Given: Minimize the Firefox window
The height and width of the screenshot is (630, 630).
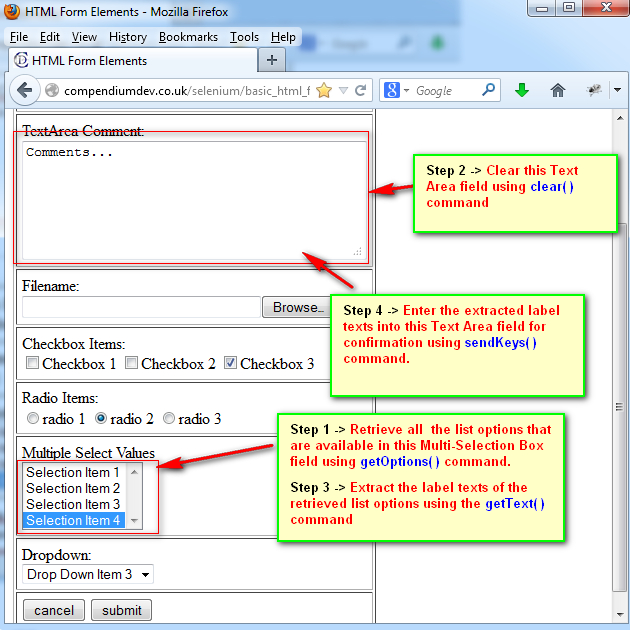Looking at the screenshot, I should click(x=542, y=8).
